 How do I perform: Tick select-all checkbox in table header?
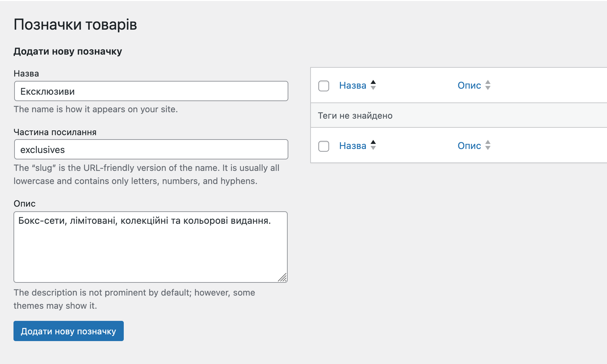[x=324, y=86]
